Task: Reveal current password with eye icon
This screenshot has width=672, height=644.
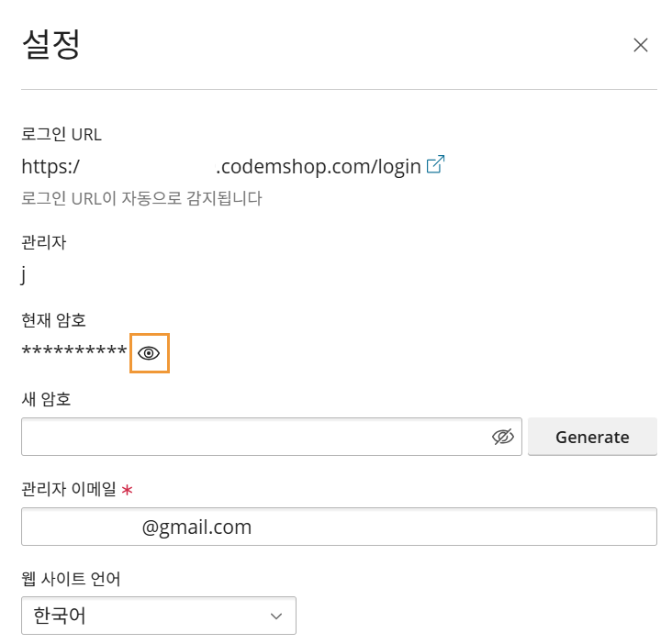Action: [150, 353]
